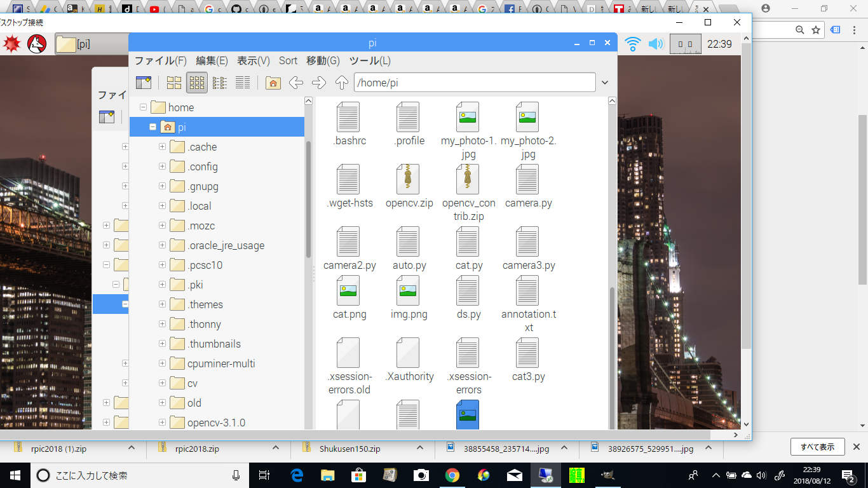Viewport: 868px width, 488px height.
Task: Select the camera2.py file icon
Action: tap(348, 242)
